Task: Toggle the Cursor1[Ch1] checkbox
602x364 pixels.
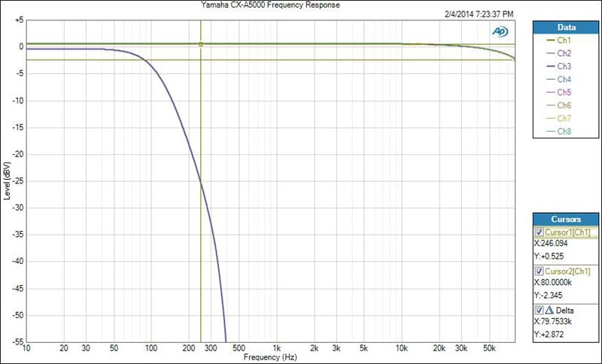Action: click(538, 232)
